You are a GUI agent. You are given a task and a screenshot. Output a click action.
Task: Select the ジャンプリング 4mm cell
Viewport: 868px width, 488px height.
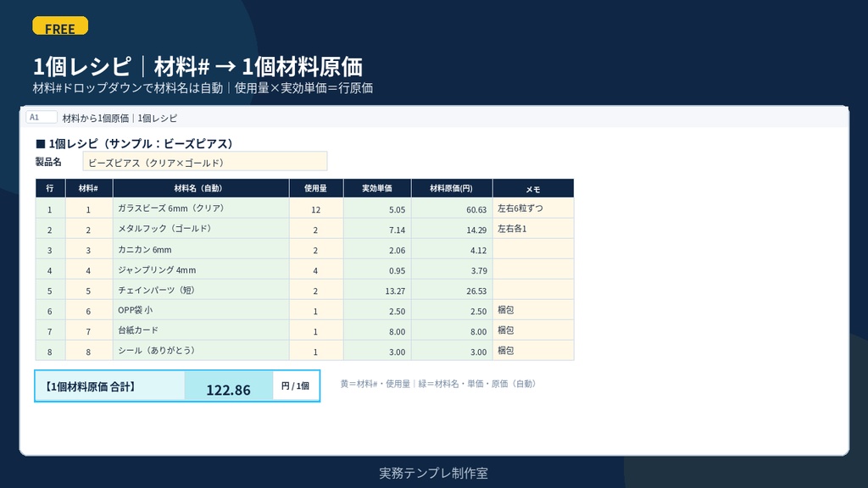coord(200,269)
